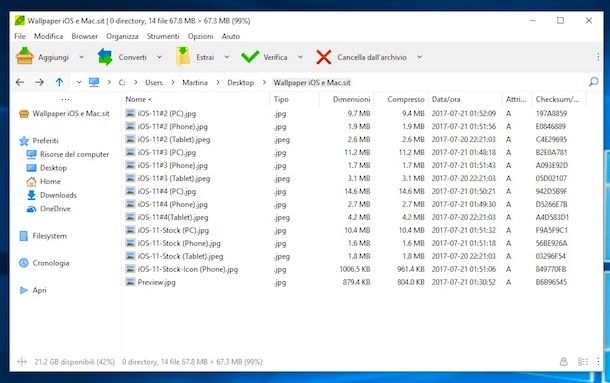The height and width of the screenshot is (383, 610).
Task: Select file iOS-11#2 (PC).jpg
Action: pos(167,114)
